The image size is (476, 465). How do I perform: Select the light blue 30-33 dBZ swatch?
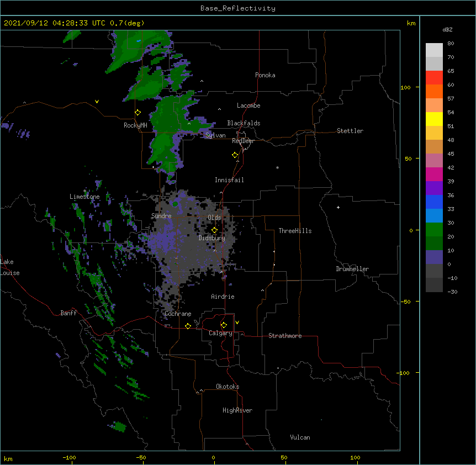click(434, 216)
